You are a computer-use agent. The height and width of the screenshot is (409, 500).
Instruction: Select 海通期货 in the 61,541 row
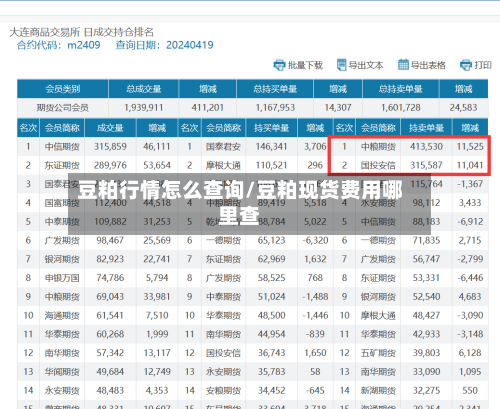point(62,316)
